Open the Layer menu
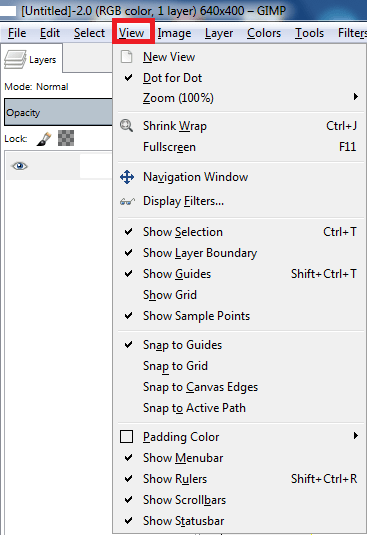Screen dimensions: 367x535 [219, 33]
